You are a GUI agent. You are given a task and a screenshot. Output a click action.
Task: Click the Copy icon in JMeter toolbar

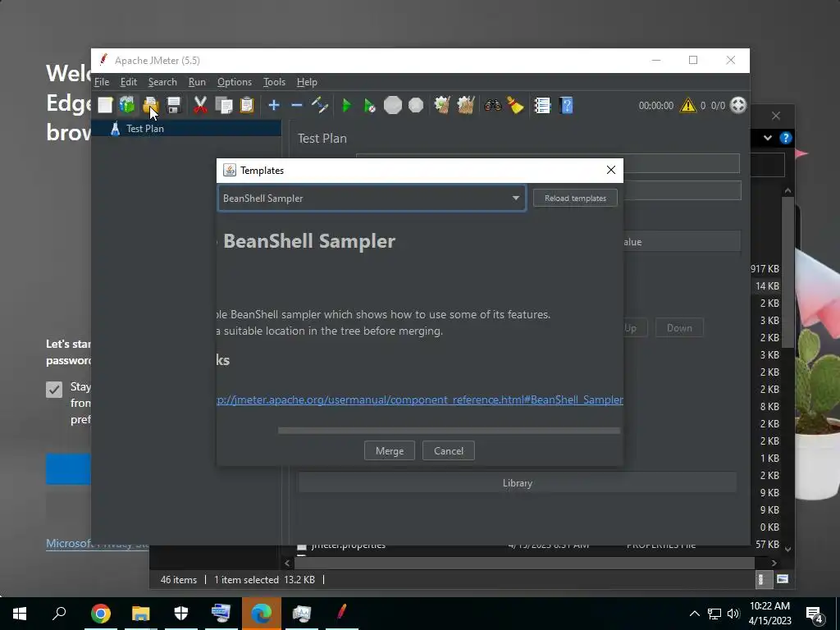223,105
